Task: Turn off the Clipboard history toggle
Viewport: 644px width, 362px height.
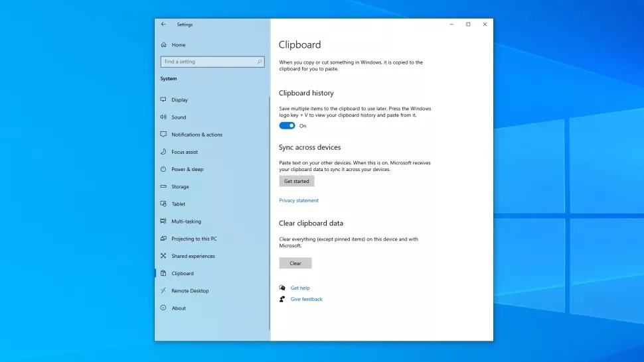Action: [287, 126]
